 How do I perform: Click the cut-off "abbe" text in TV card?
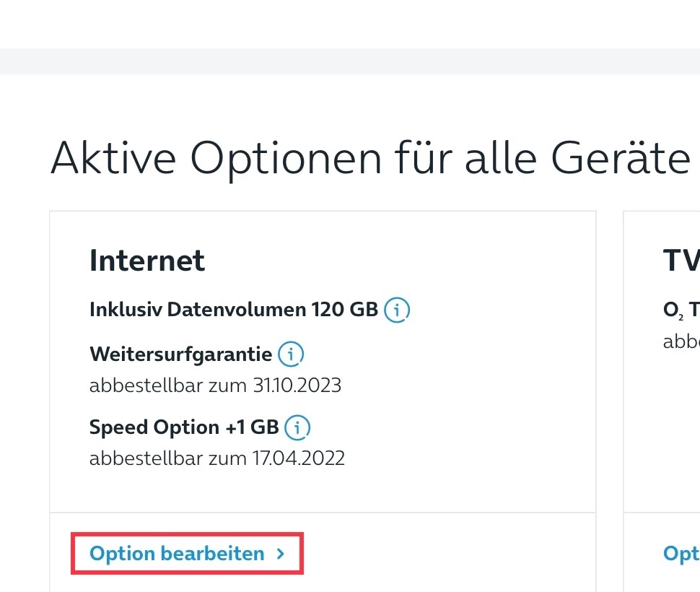tap(681, 341)
